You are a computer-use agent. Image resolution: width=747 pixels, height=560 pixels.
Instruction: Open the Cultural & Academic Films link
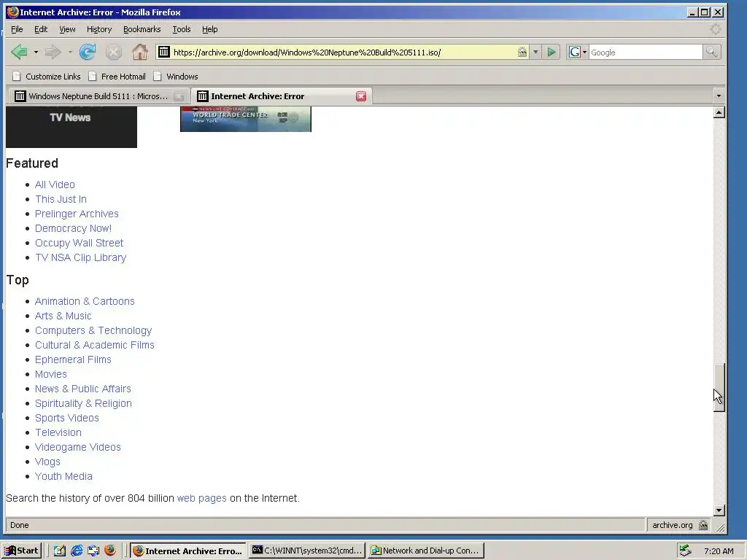pyautogui.click(x=94, y=345)
